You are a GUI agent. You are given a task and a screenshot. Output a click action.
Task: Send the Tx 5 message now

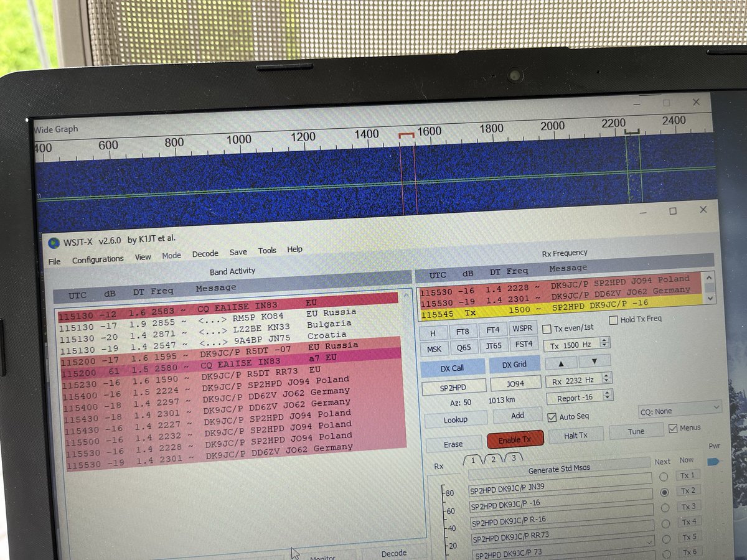(x=690, y=536)
